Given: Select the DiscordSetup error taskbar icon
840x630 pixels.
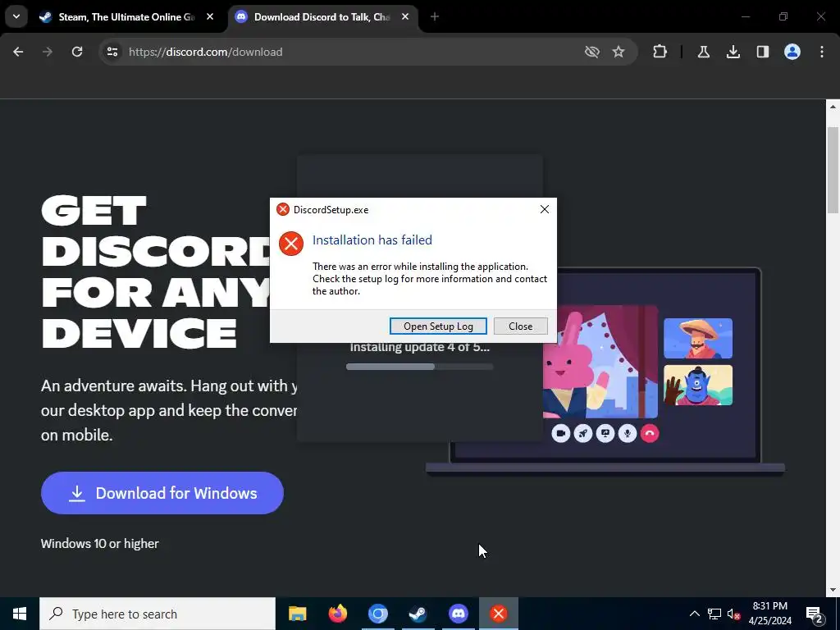Looking at the screenshot, I should pyautogui.click(x=498, y=614).
